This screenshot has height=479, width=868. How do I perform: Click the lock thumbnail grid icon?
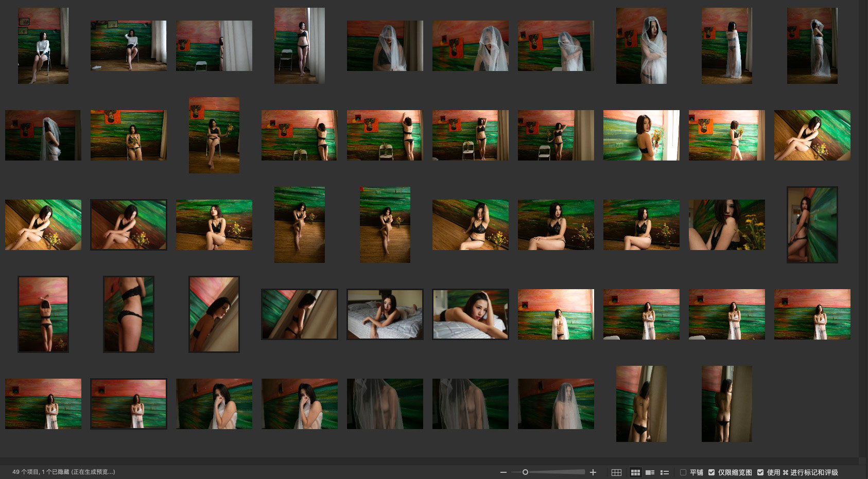pos(616,472)
